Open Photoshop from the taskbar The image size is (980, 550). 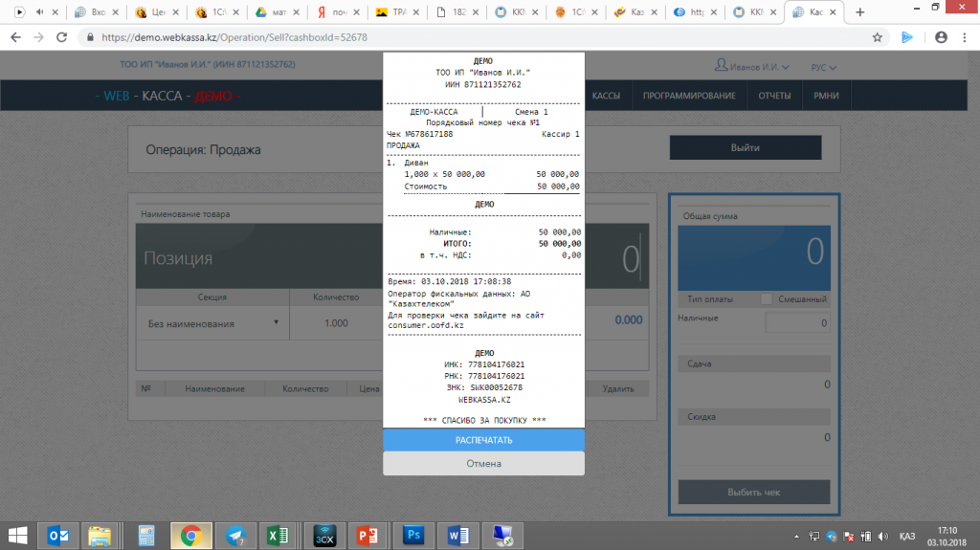click(413, 535)
